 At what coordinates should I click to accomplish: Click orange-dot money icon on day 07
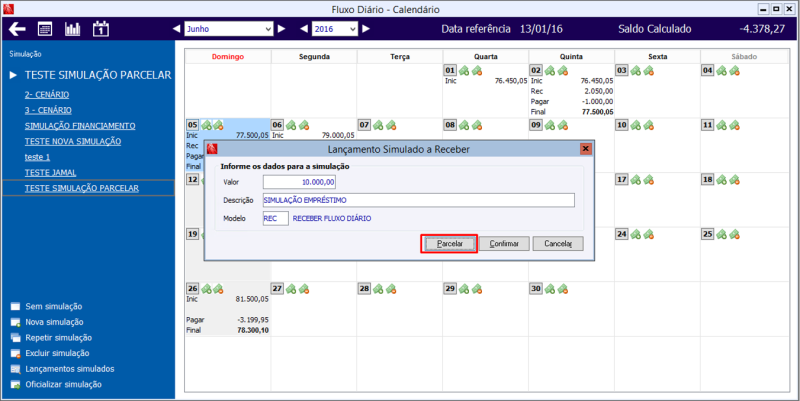pyautogui.click(x=391, y=125)
